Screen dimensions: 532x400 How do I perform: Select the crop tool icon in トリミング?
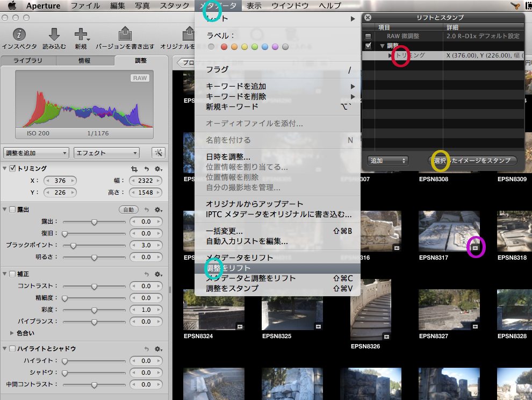[134, 169]
